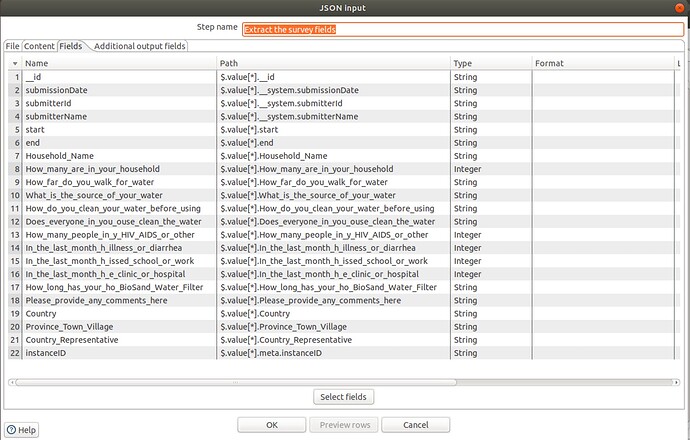Click path cell '$.value[*].start'
The width and height of the screenshot is (690, 440).
point(334,130)
